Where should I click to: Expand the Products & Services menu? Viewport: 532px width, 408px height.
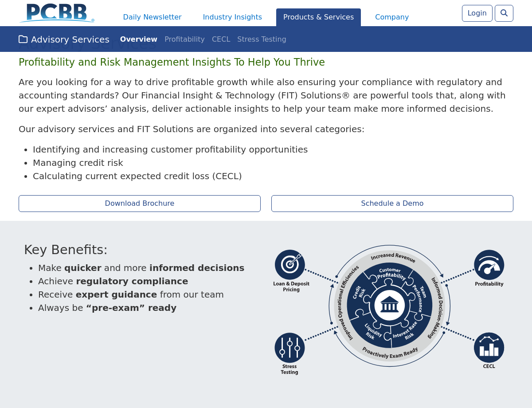pos(318,17)
